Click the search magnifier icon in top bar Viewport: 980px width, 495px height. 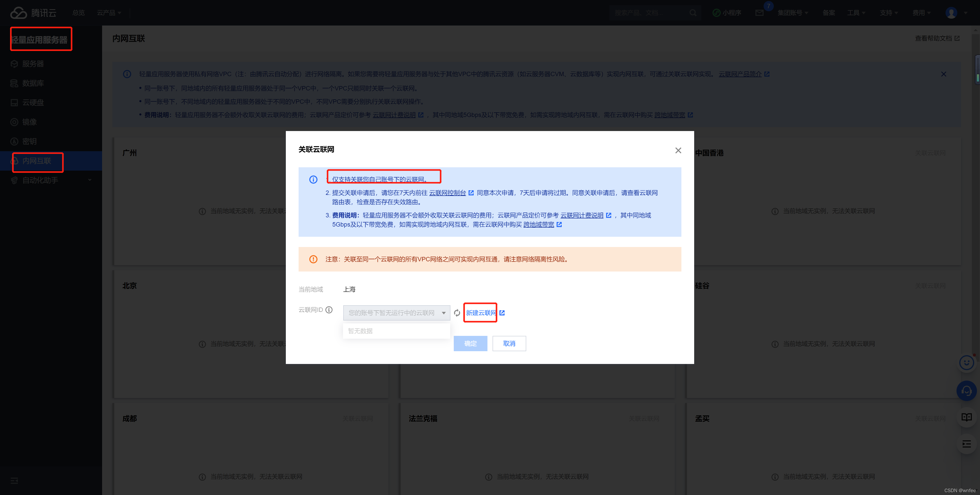click(693, 13)
